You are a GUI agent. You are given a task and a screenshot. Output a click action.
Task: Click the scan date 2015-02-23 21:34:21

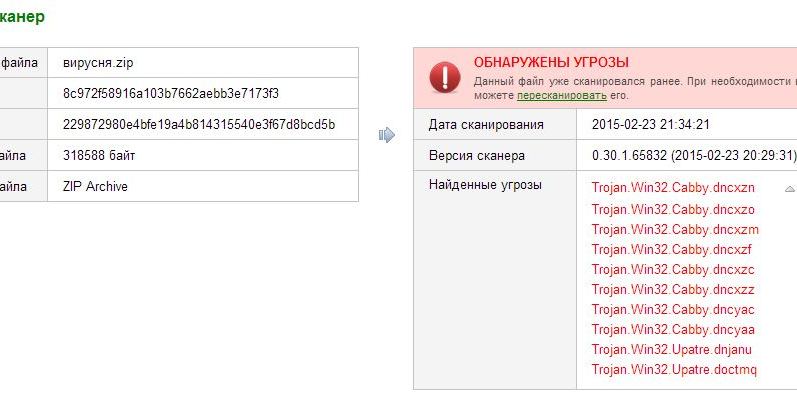(651, 125)
